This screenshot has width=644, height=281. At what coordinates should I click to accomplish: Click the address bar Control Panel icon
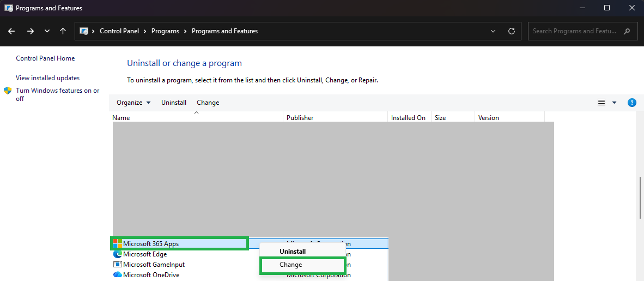coord(84,31)
